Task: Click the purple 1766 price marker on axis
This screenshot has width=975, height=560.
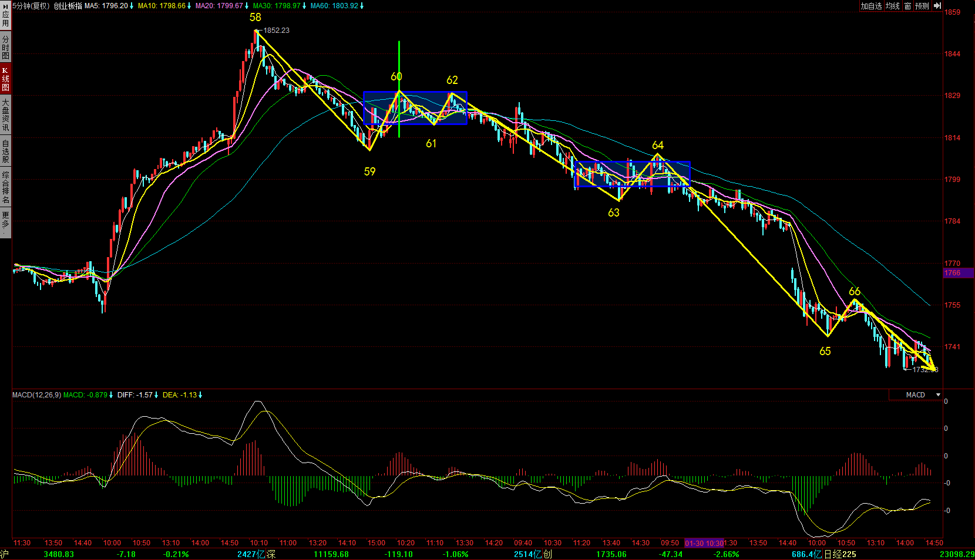Action: [x=958, y=273]
